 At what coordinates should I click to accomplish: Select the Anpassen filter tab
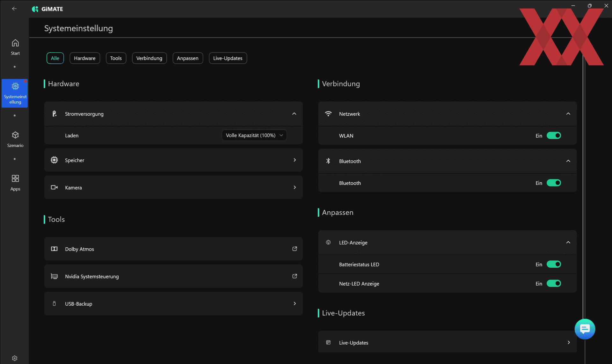(x=188, y=58)
